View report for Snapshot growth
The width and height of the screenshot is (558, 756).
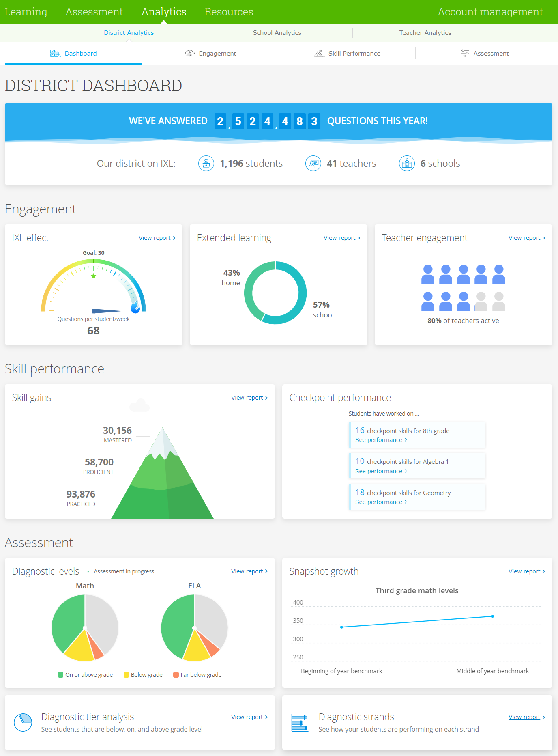coord(527,571)
